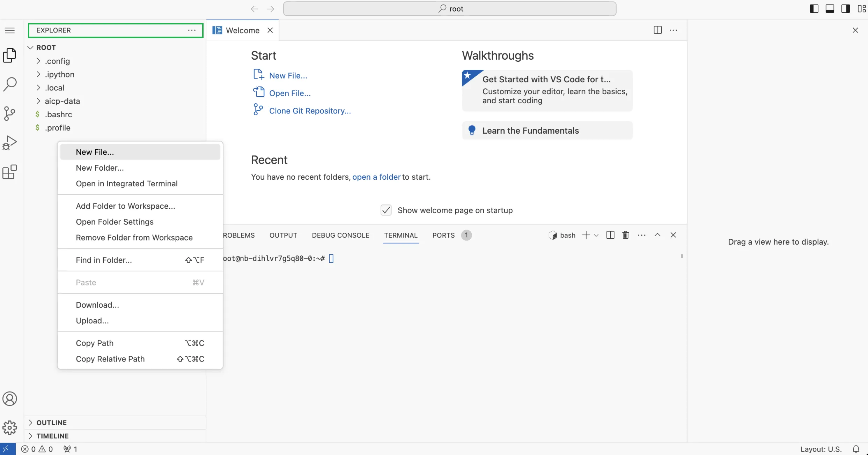Go back with the left arrow
Screen dimensions: 868x455
[255, 9]
